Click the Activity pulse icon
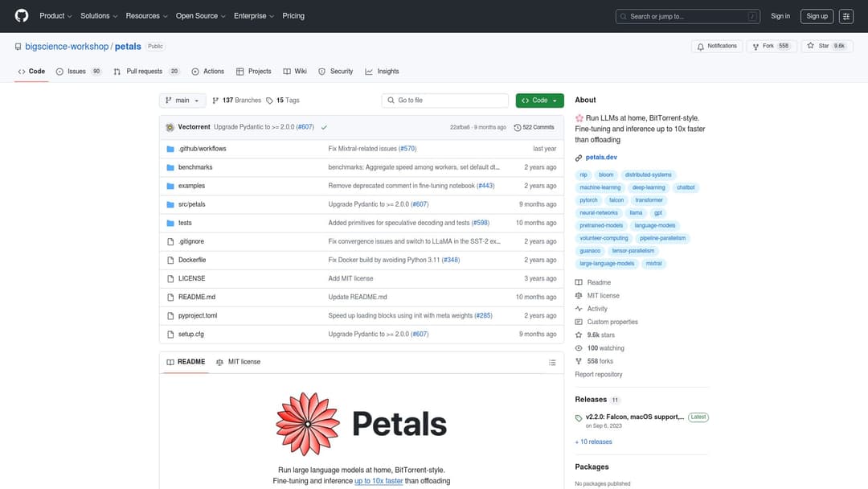This screenshot has height=489, width=868. [579, 309]
